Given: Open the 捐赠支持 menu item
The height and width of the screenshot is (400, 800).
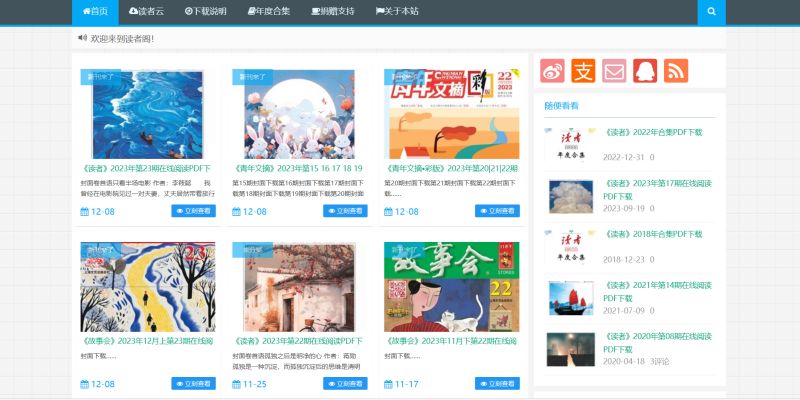Looking at the screenshot, I should click(x=333, y=12).
